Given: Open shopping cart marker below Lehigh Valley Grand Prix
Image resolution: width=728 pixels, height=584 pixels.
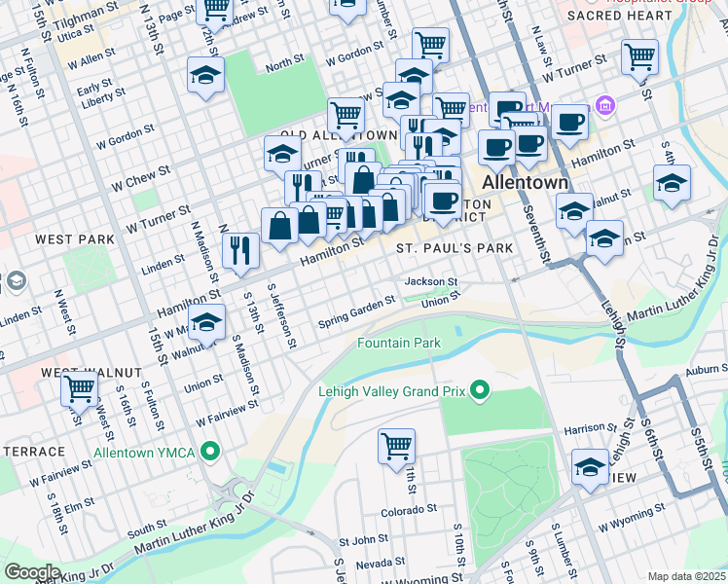Looking at the screenshot, I should pyautogui.click(x=396, y=448).
